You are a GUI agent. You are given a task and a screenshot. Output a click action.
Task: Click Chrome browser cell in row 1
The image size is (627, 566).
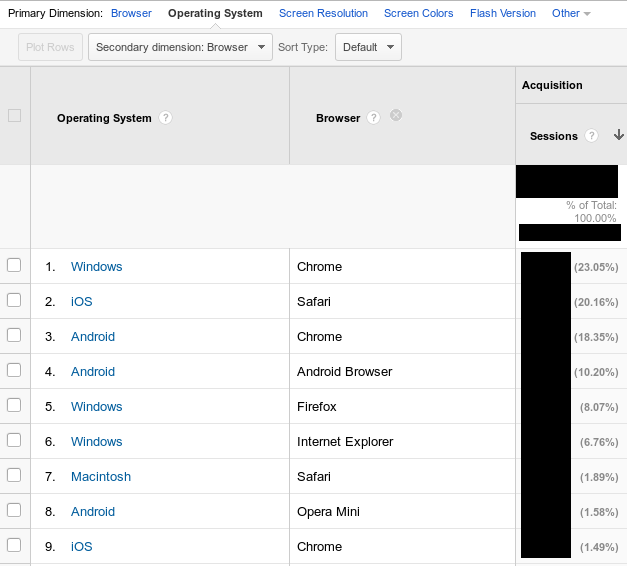click(x=319, y=266)
